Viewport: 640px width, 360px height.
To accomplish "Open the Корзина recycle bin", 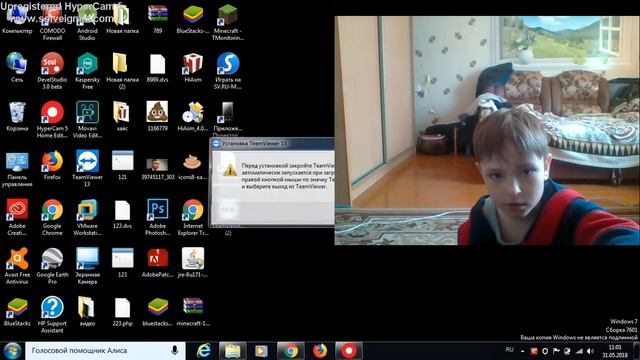I will pos(17,116).
